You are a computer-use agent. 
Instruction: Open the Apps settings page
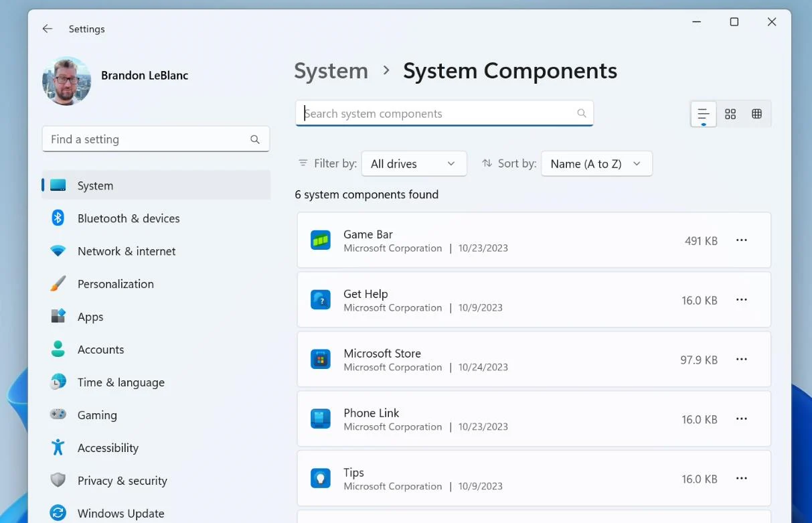156,317
